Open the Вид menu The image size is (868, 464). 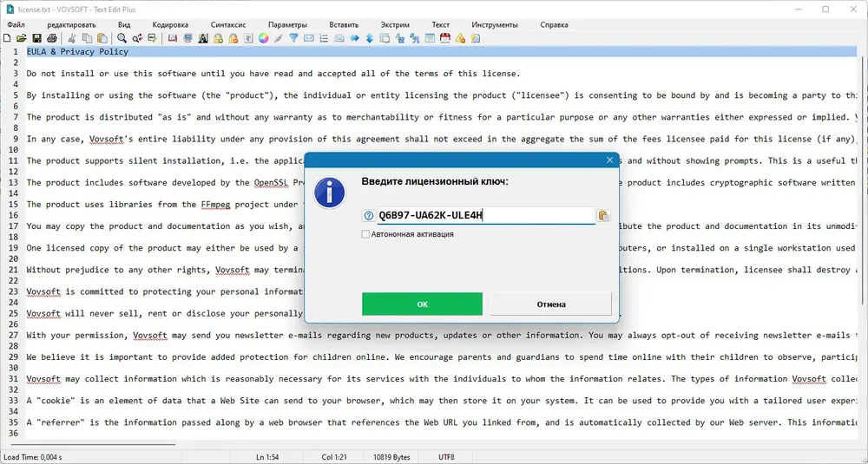[124, 25]
